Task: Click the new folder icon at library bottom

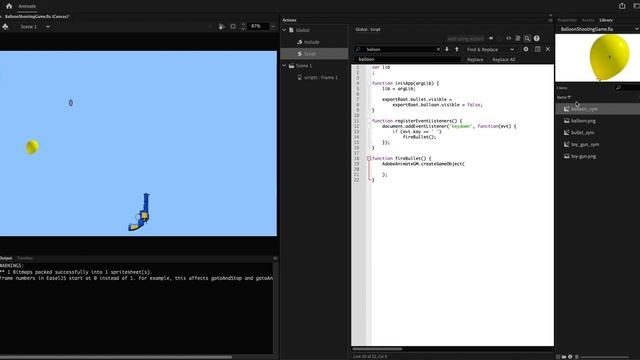Action: pyautogui.click(x=564, y=357)
